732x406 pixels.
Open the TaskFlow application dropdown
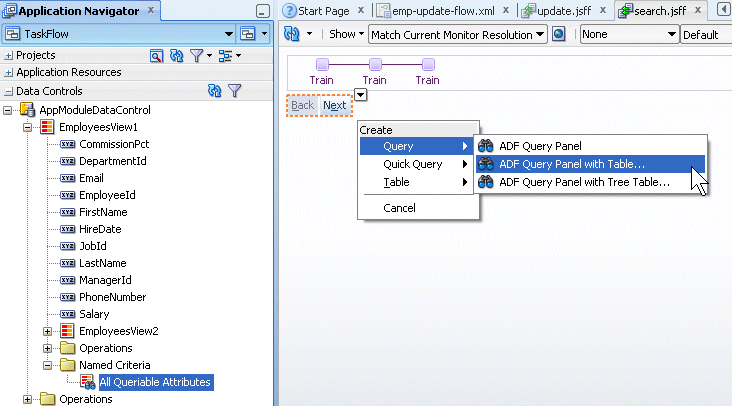pos(228,34)
